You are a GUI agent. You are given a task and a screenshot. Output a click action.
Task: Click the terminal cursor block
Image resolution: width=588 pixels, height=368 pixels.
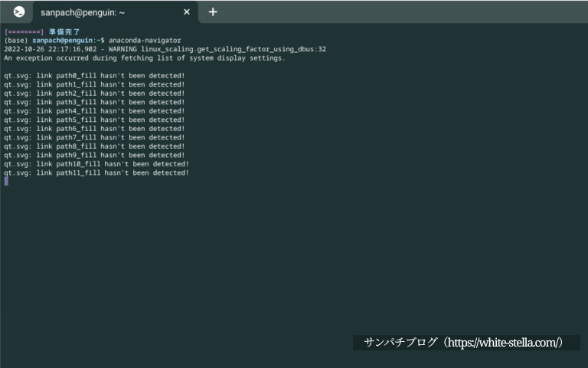(6, 182)
